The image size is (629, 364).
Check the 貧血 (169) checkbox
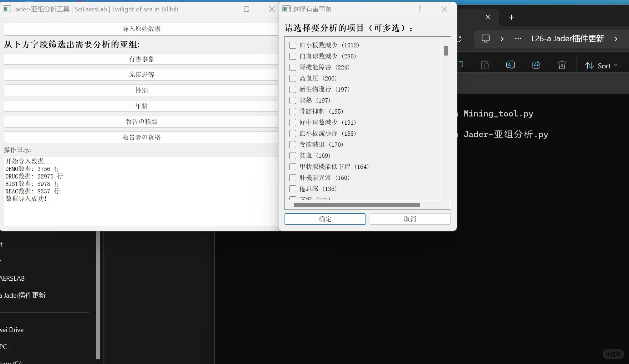coord(292,156)
